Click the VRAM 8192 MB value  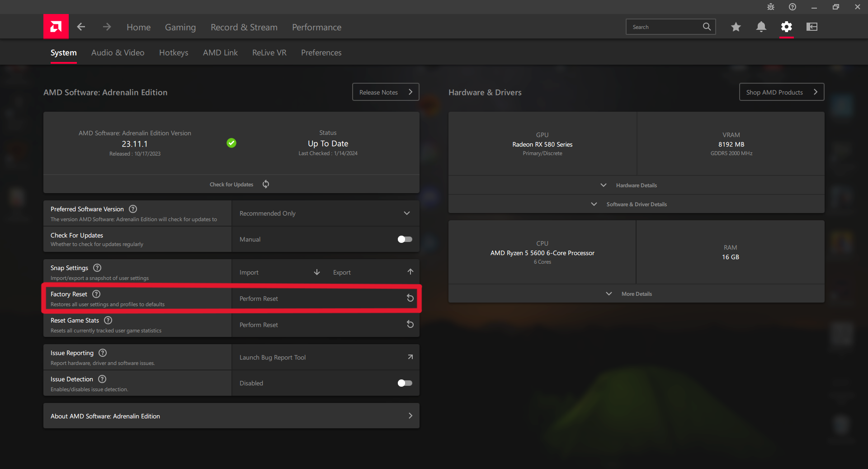tap(731, 144)
